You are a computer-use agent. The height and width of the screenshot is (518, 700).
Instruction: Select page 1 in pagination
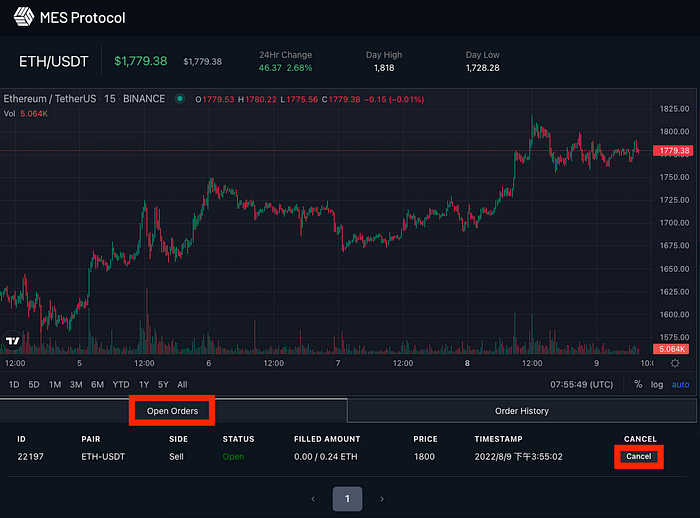tap(347, 499)
